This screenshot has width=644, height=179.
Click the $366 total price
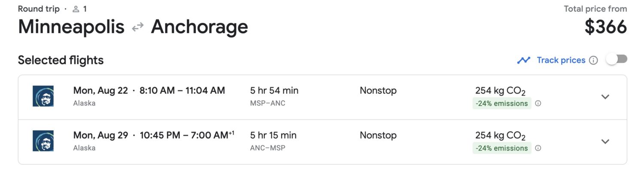[605, 28]
